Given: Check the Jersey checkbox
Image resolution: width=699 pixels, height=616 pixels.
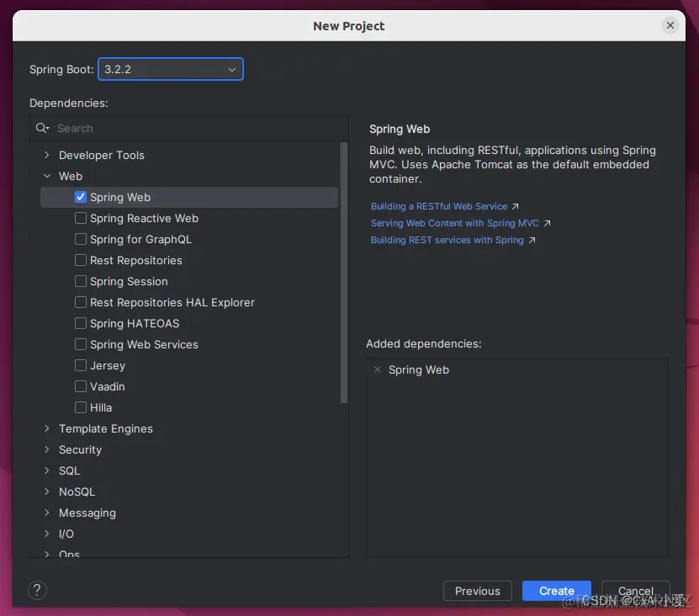Looking at the screenshot, I should click(81, 365).
